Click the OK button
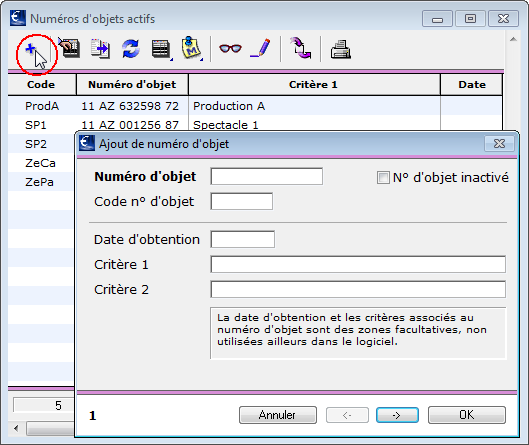The width and height of the screenshot is (529, 445). [x=467, y=415]
